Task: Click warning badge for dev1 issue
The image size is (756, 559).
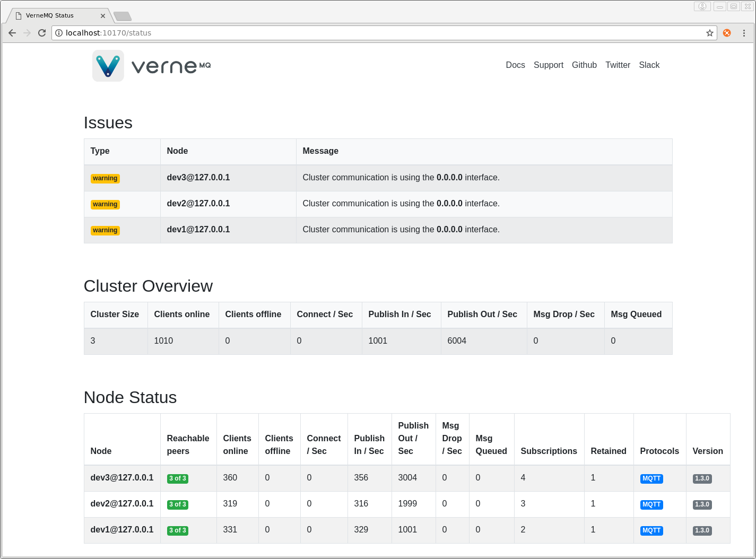Action: tap(105, 230)
